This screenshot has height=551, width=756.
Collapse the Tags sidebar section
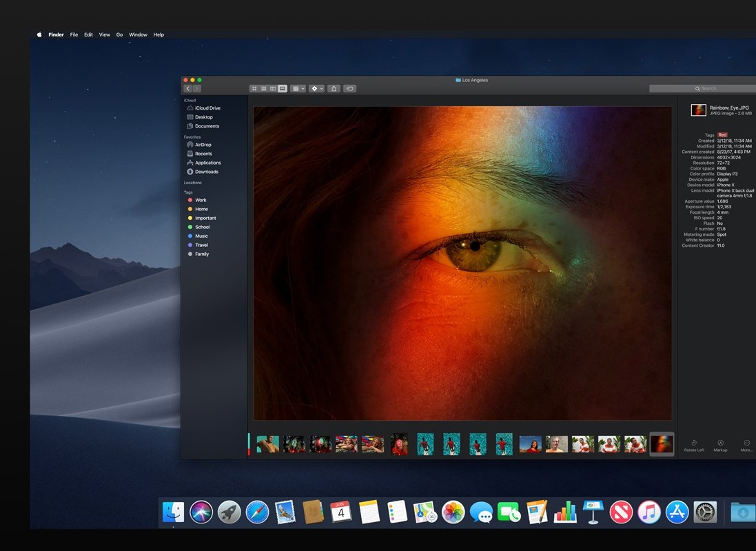tap(188, 192)
